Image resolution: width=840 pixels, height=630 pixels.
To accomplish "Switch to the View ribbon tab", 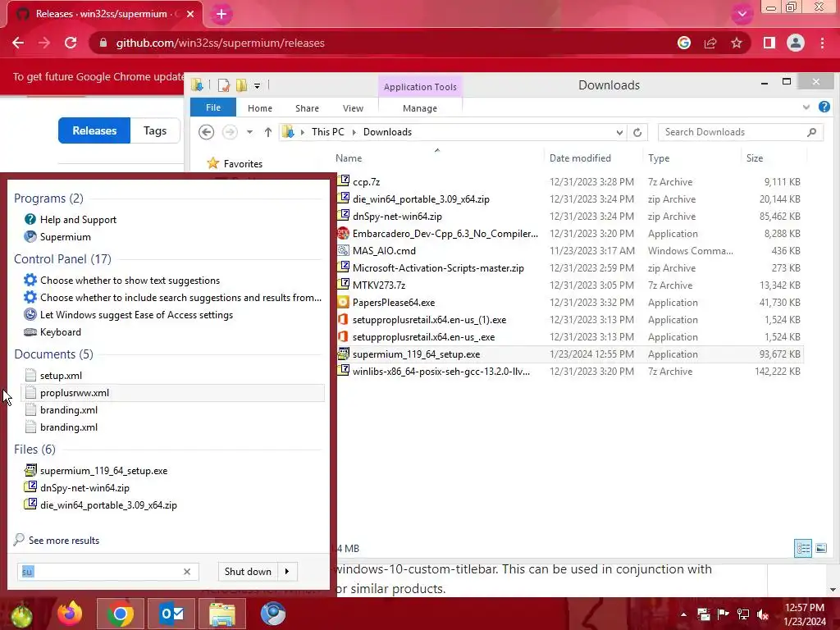I will [353, 108].
